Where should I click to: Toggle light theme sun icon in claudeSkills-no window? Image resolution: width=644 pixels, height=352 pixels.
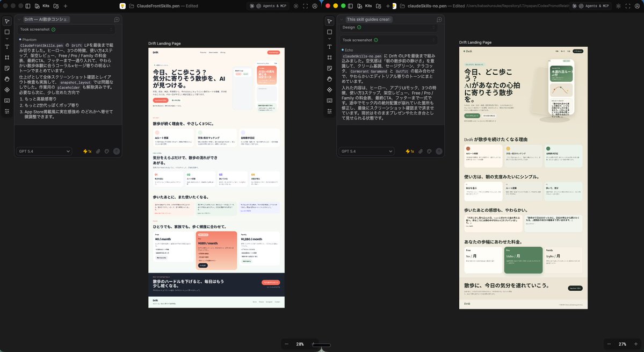click(x=618, y=6)
